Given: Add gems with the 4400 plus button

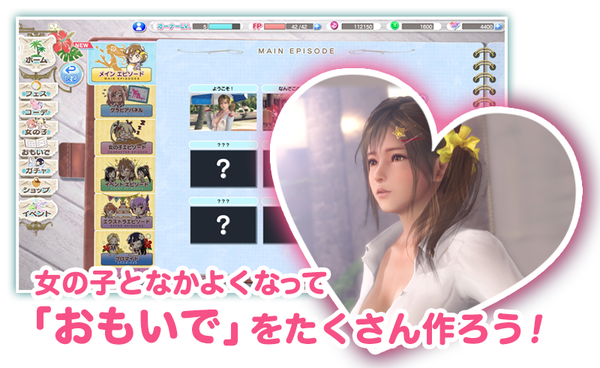Looking at the screenshot, I should tap(498, 27).
